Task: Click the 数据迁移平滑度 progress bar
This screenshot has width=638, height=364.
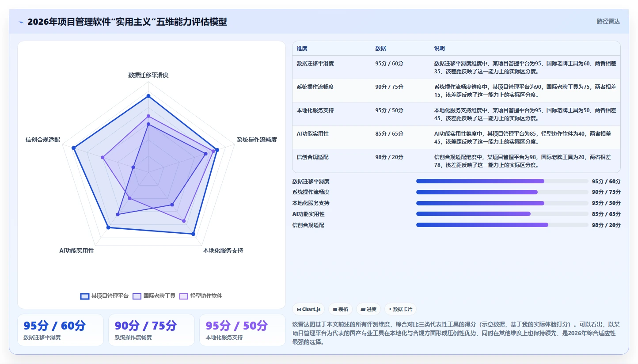Action: 502,181
